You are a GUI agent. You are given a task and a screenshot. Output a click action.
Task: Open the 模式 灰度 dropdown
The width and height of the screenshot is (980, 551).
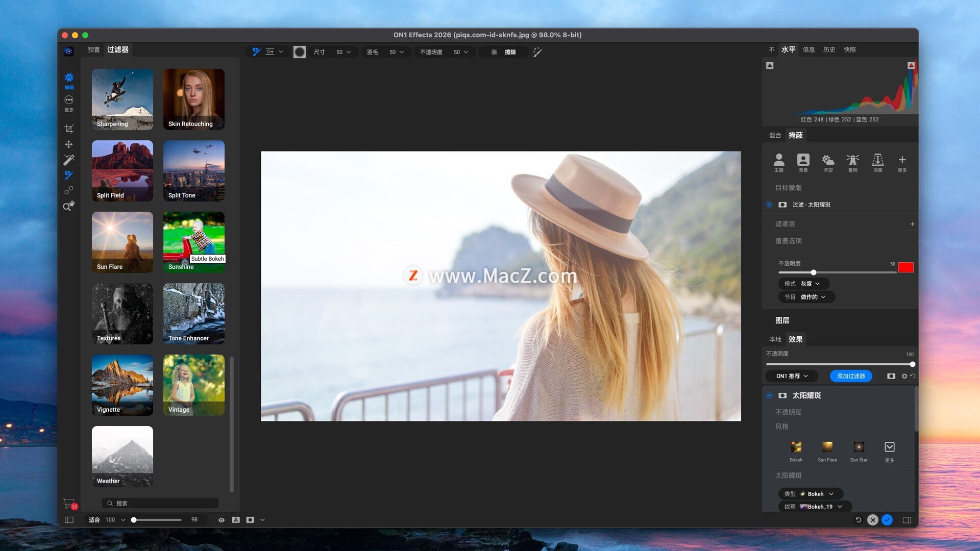803,284
